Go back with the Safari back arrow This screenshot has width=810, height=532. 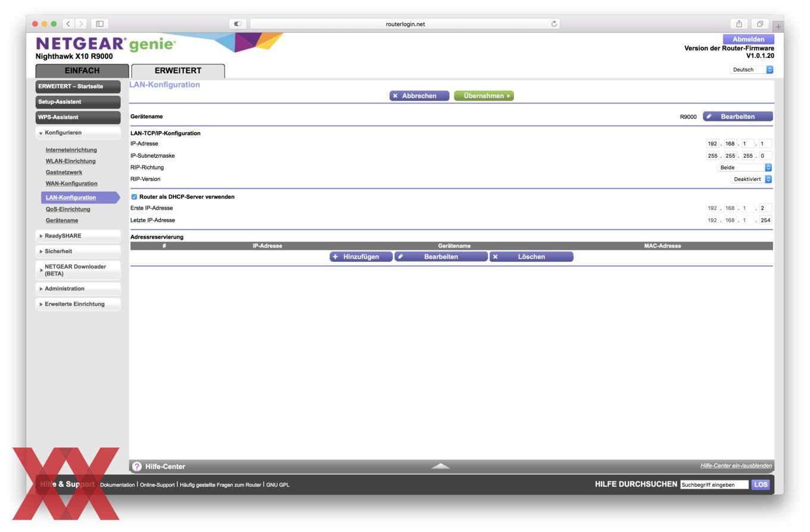click(68, 24)
